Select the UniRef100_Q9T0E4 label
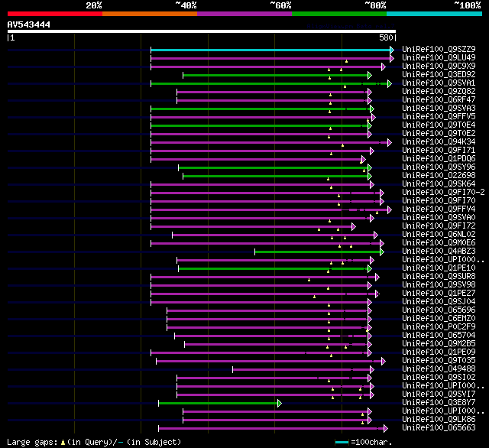 tap(439, 125)
